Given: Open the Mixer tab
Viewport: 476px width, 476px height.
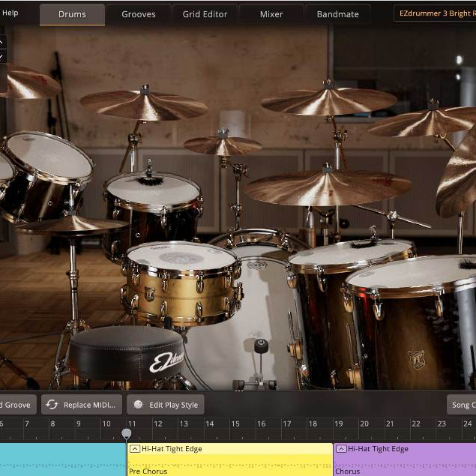Looking at the screenshot, I should (271, 14).
